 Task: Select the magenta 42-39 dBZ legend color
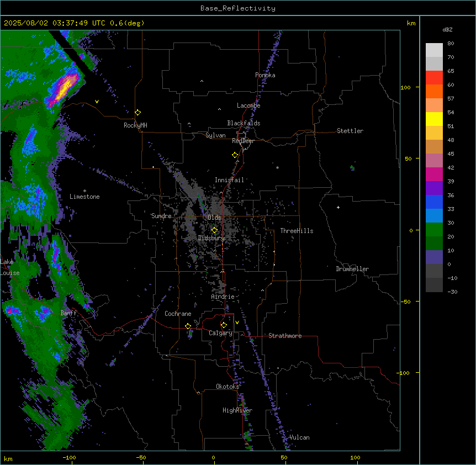coord(434,174)
